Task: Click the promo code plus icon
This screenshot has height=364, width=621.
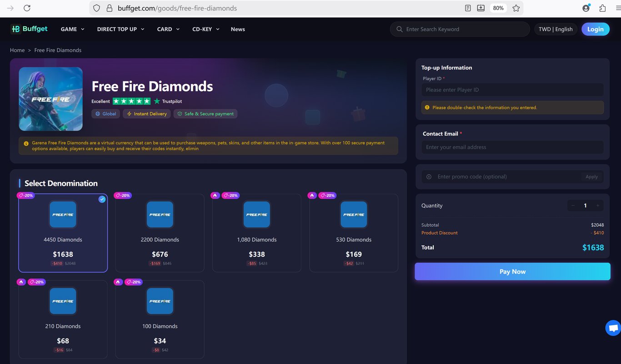Action: coord(429,177)
